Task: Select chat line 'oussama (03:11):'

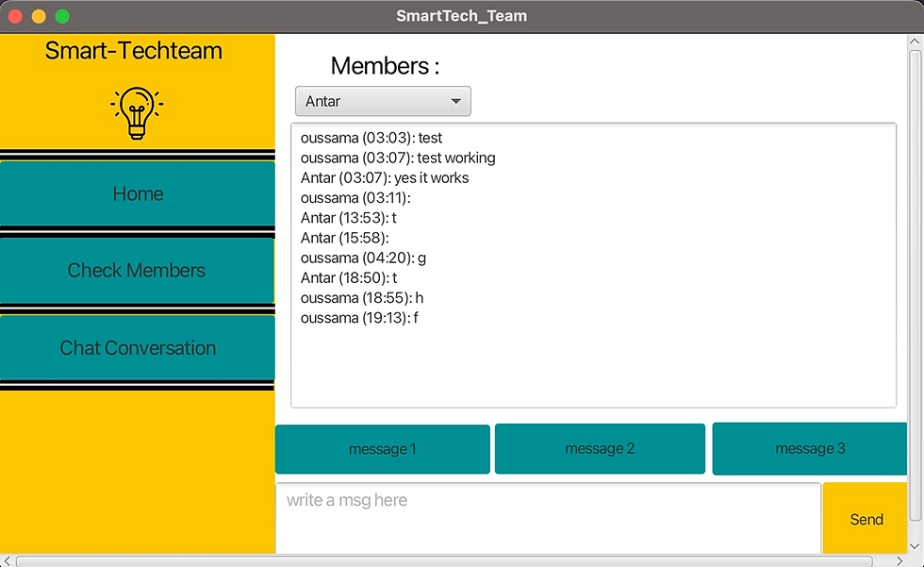Action: [355, 198]
